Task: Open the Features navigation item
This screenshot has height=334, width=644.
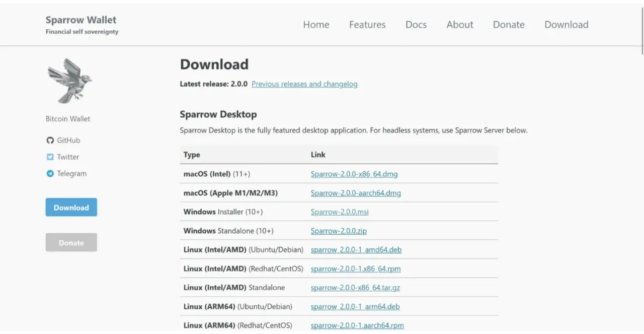Action: [x=367, y=25]
